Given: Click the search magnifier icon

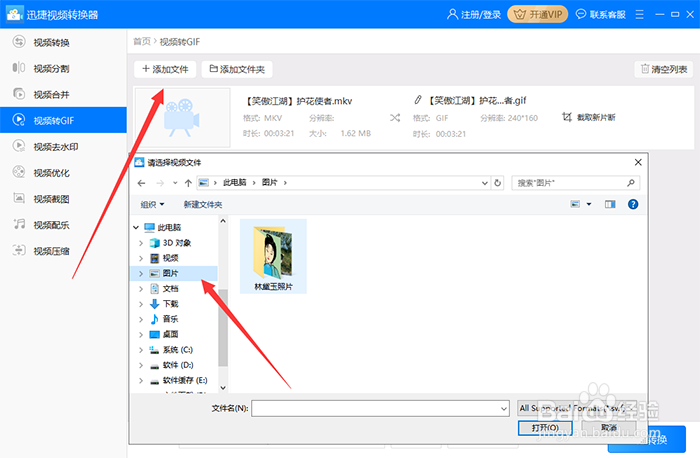Looking at the screenshot, I should click(630, 183).
